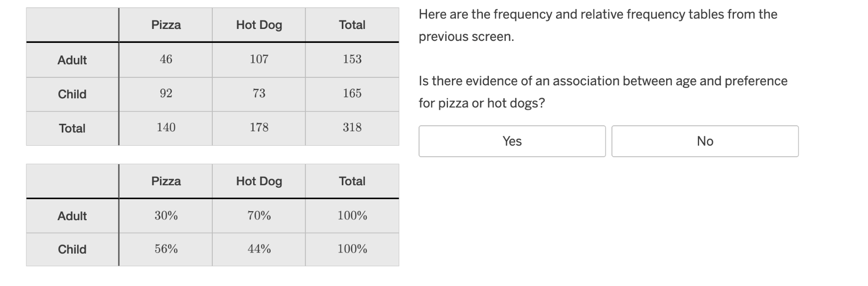Viewport: 868px width, 286px height.
Task: Select the Child pizza count 92
Action: pyautogui.click(x=166, y=94)
